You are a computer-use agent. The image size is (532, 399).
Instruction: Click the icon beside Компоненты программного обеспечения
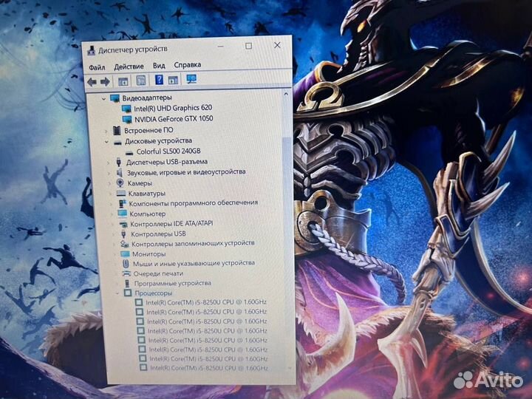(122, 203)
